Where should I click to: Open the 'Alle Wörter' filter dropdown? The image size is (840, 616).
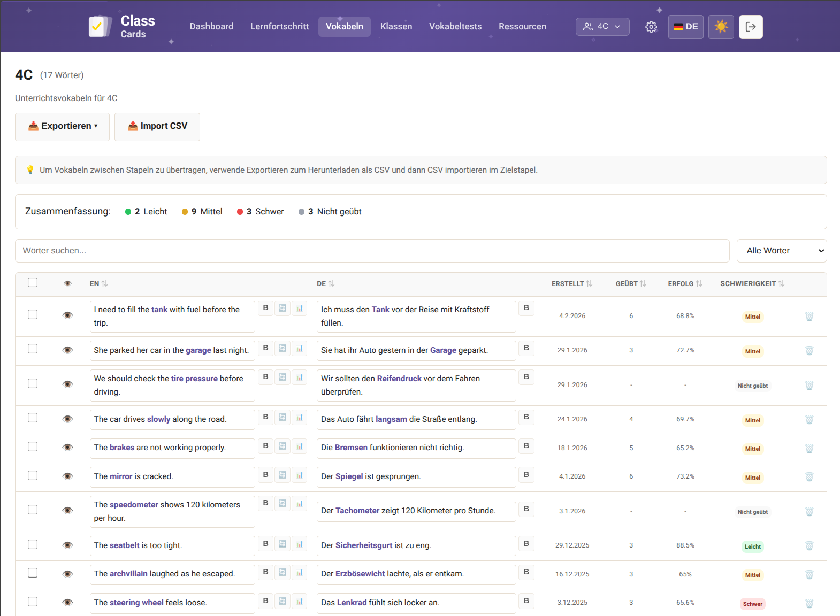click(781, 251)
